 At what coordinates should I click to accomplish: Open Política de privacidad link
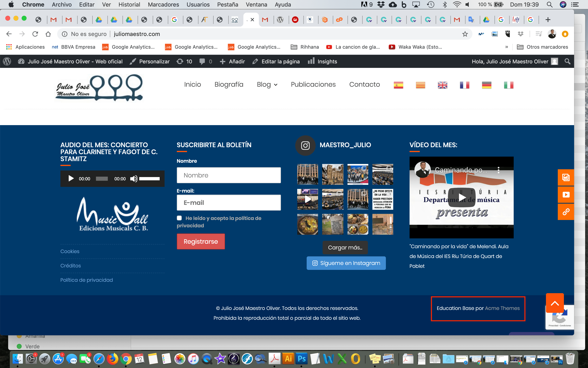87,280
